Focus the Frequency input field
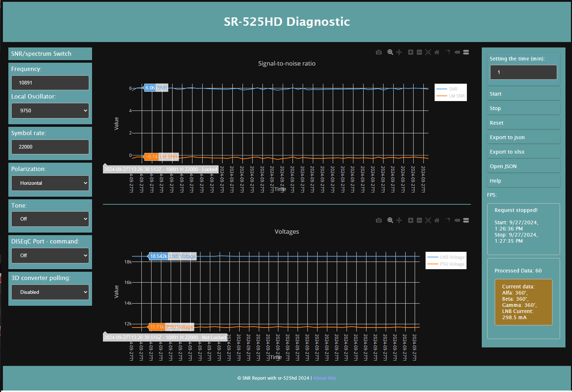 (x=50, y=83)
